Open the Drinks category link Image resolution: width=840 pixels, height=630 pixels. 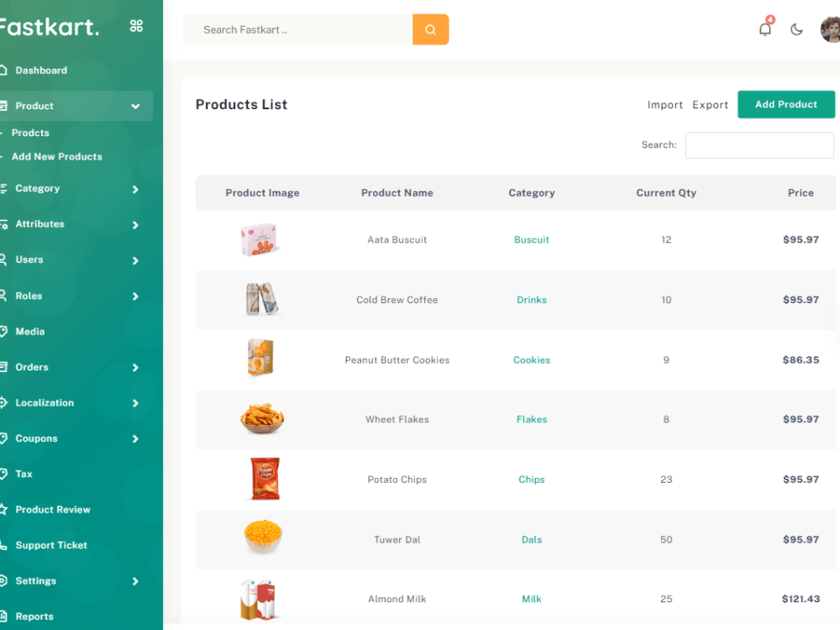coord(532,300)
